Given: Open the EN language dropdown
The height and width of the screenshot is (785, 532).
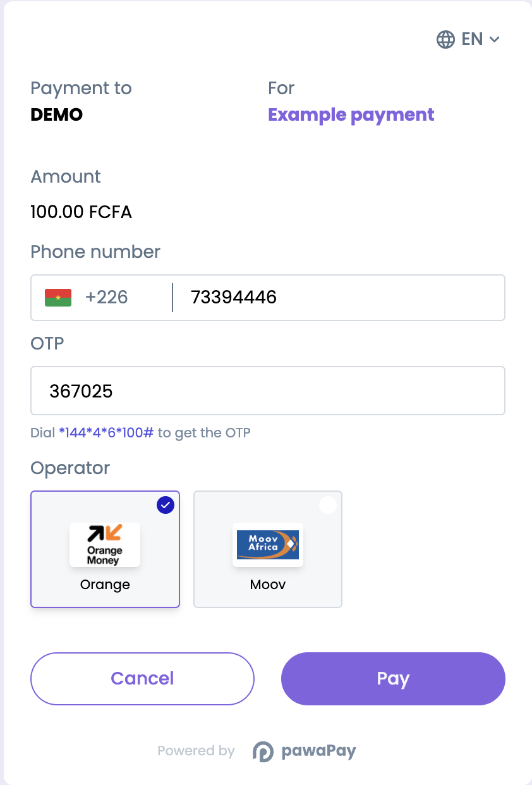Looking at the screenshot, I should (472, 39).
